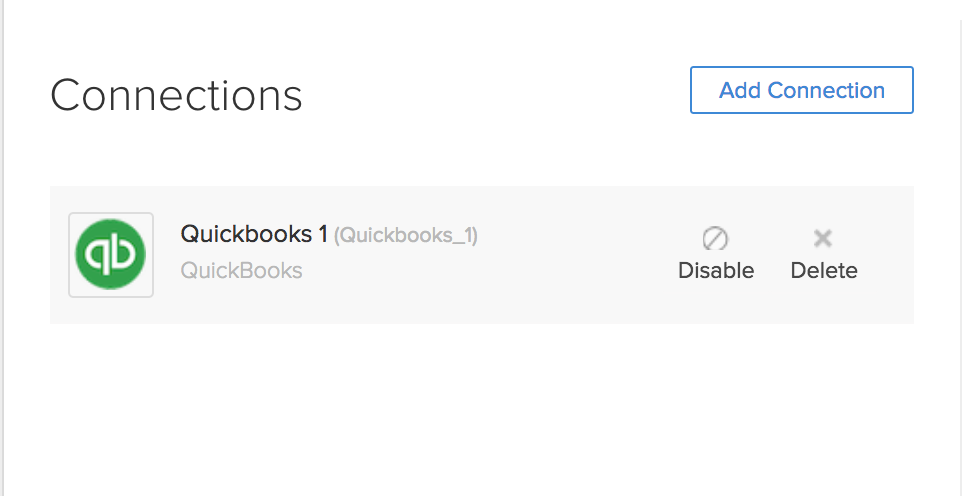Select the (Quickbooks_1) identifier text

405,236
